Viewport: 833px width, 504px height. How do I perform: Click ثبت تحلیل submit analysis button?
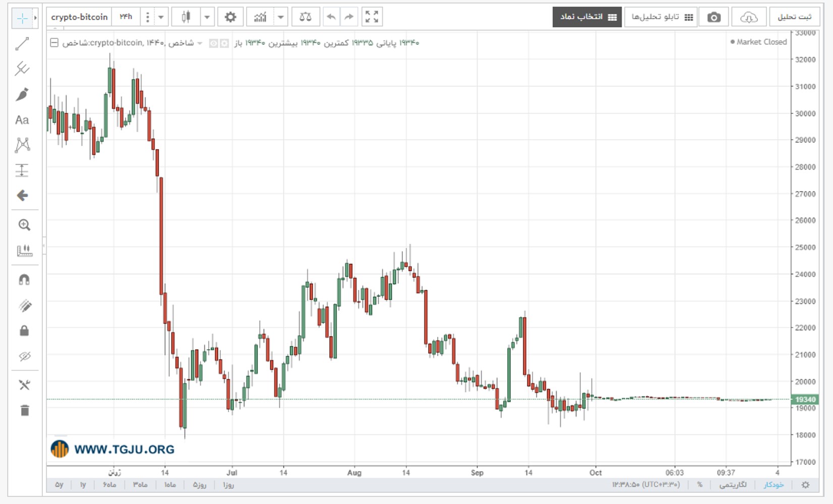pos(794,17)
